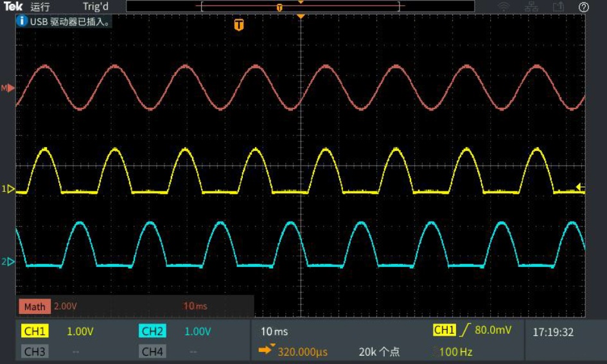Enable channel CH4
The image size is (607, 364).
[x=152, y=351]
